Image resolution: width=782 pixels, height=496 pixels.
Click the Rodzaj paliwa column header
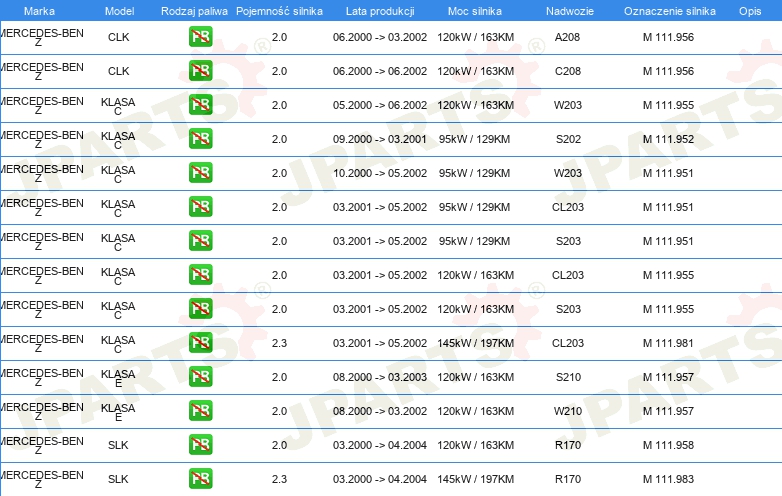coord(194,11)
